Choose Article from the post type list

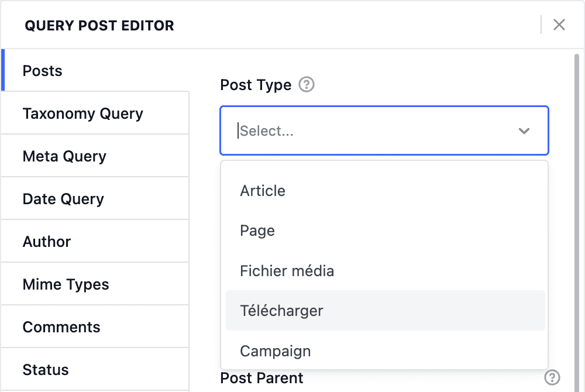263,191
